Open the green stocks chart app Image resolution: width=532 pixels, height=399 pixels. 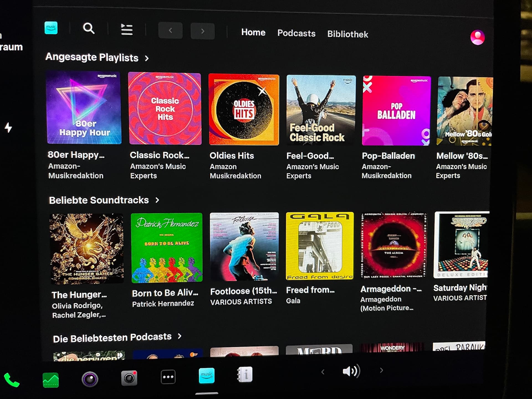pos(51,380)
